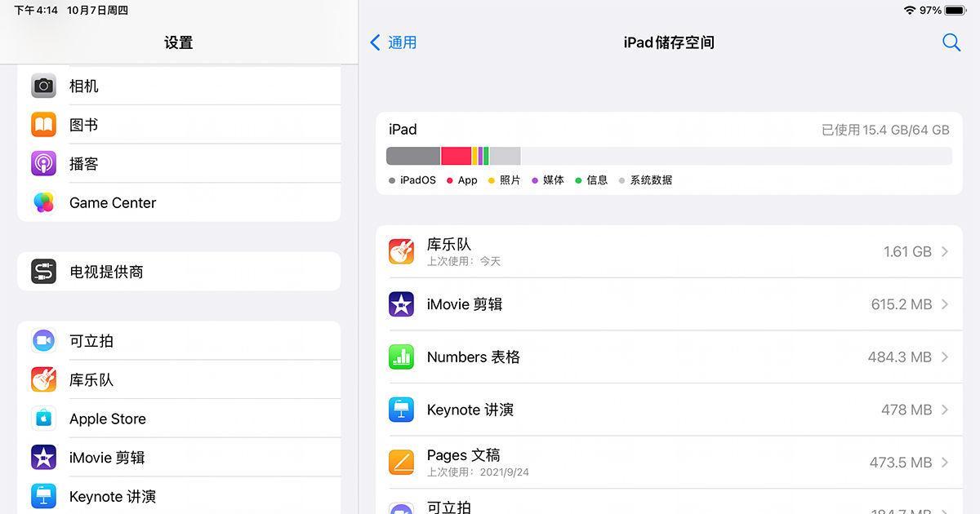
Task: Open Game Center settings row
Action: (x=179, y=203)
